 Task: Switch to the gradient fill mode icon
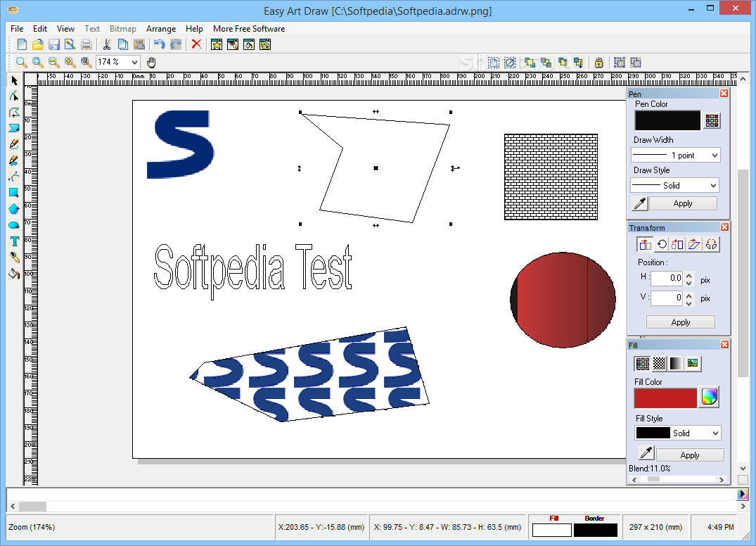[676, 363]
